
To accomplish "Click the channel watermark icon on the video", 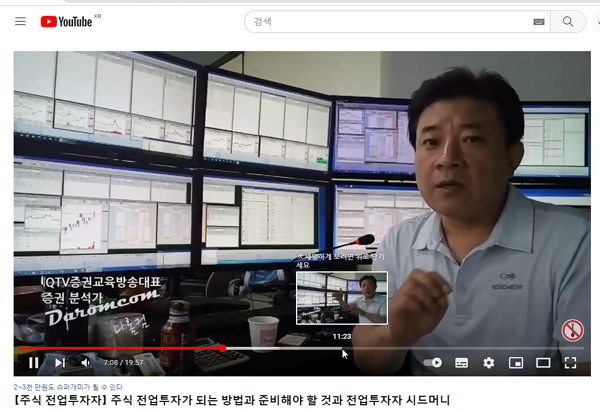I will [572, 330].
